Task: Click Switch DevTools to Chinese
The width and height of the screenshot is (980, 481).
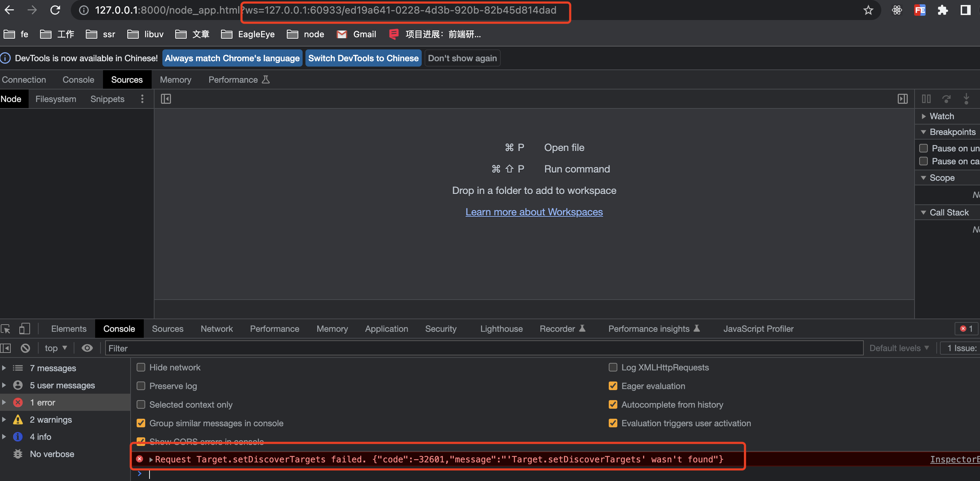Action: coord(363,58)
